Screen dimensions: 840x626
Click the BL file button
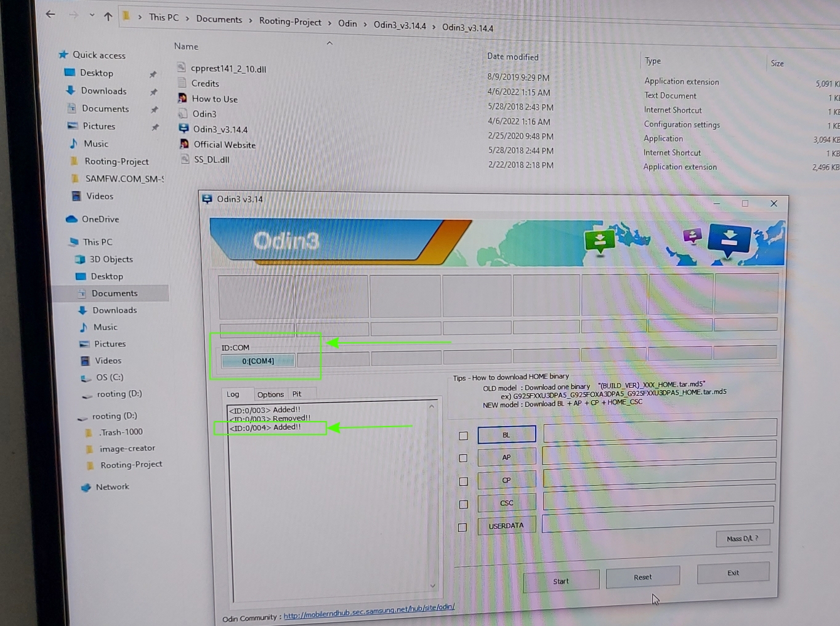506,435
